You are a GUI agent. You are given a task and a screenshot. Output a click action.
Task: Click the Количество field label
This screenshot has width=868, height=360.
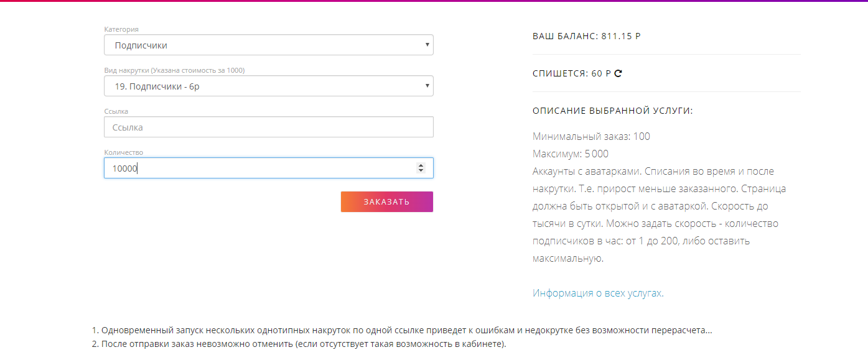coord(123,152)
